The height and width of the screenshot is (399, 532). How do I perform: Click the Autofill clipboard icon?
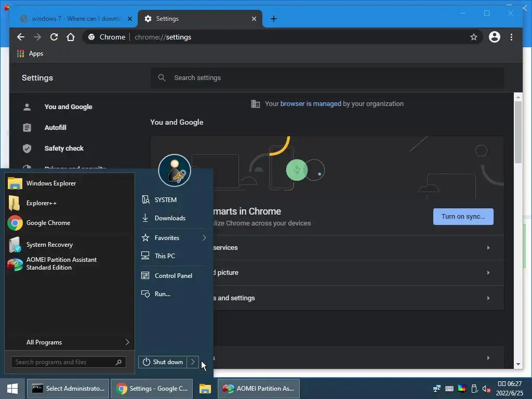27,128
